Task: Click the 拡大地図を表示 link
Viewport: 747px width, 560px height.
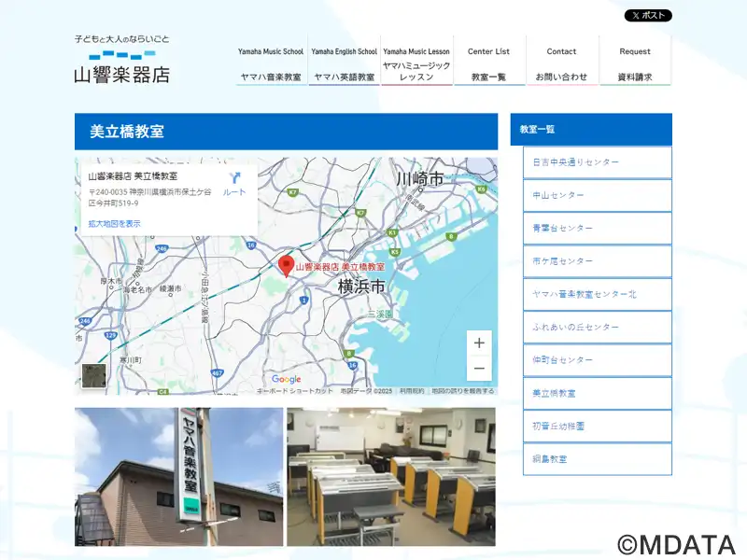Action: [114, 223]
